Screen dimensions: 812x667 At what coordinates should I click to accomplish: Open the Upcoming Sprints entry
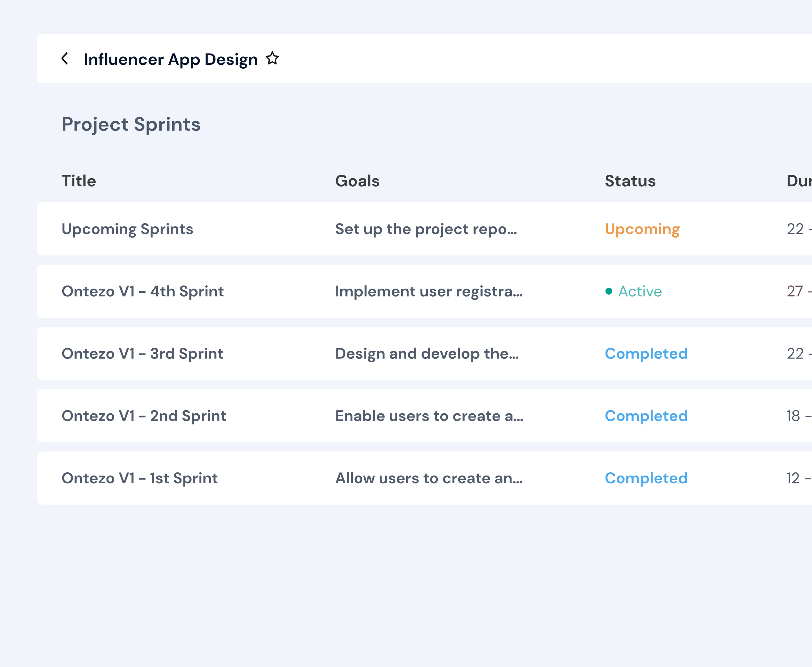coord(127,229)
